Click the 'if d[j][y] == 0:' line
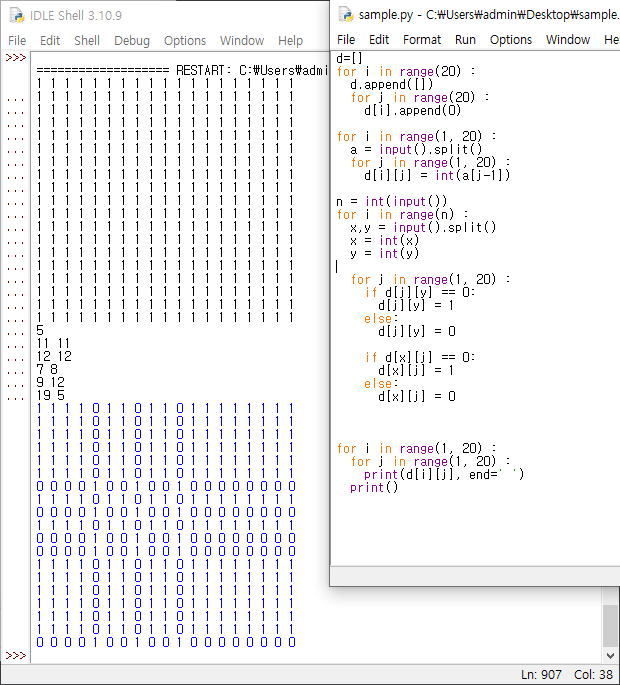Screen dimensions: 620x685 pyautogui.click(x=420, y=292)
